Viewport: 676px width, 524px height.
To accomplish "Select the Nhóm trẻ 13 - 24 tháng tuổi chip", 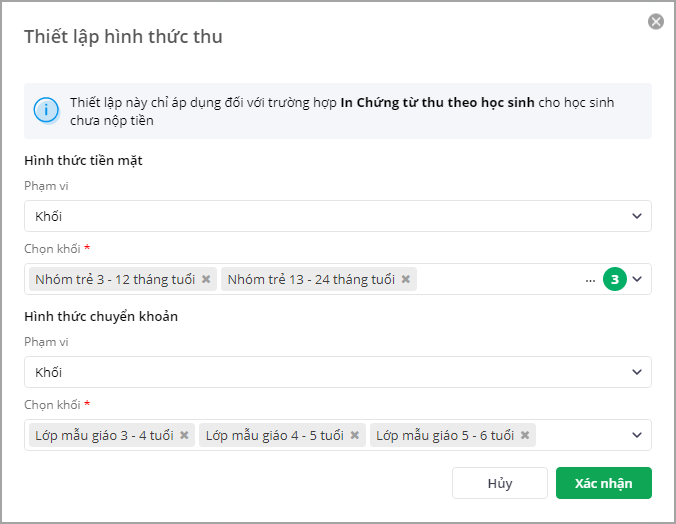I will pyautogui.click(x=310, y=280).
